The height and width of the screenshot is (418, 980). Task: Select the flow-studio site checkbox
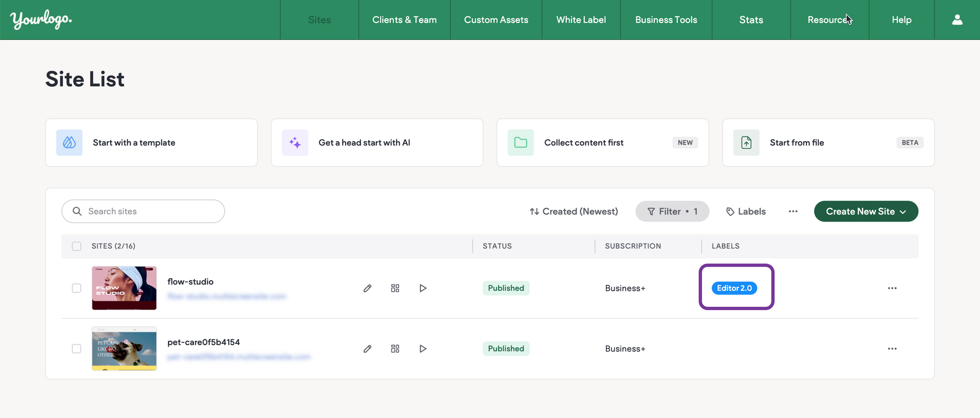(77, 288)
